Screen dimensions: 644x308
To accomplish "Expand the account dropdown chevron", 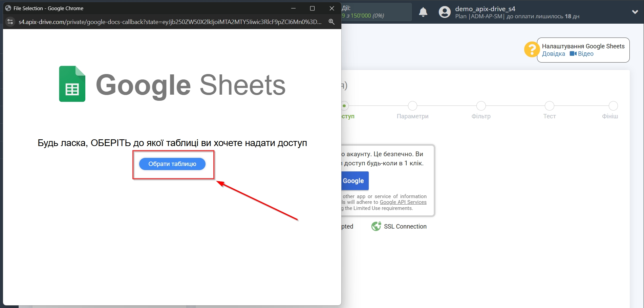I will [x=635, y=12].
